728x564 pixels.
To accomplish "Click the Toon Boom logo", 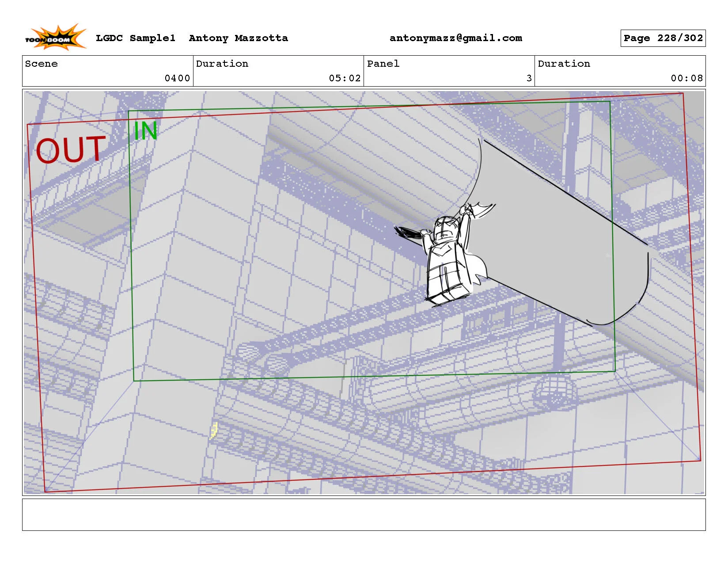I will [x=56, y=37].
